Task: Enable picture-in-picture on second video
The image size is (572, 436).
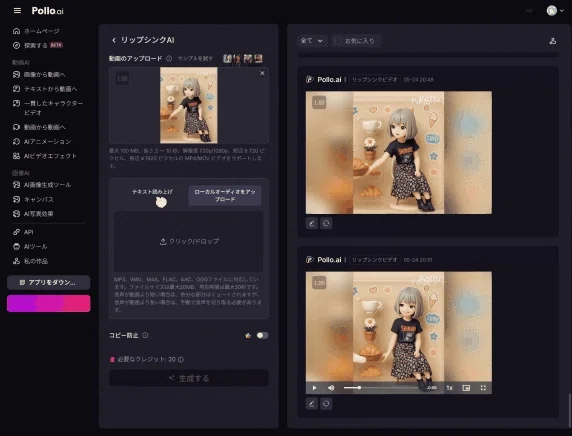Action: click(x=466, y=388)
